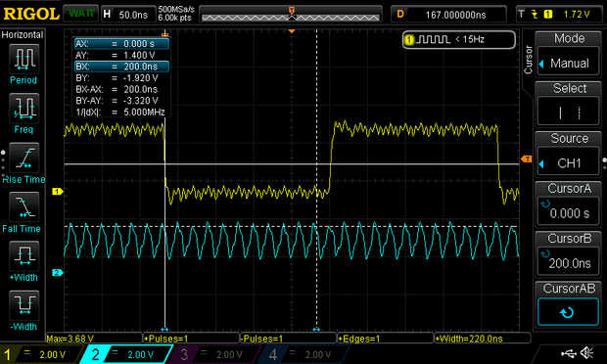Click the BX = 200.0ns cursor row

[121, 67]
